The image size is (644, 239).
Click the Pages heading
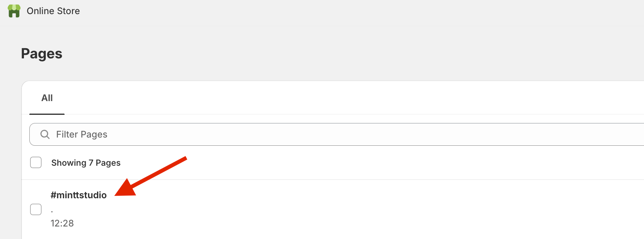[x=41, y=53]
